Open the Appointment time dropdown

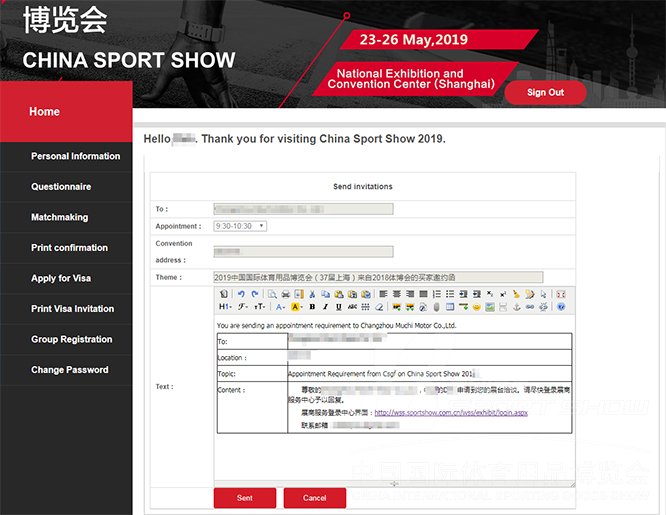(x=240, y=226)
